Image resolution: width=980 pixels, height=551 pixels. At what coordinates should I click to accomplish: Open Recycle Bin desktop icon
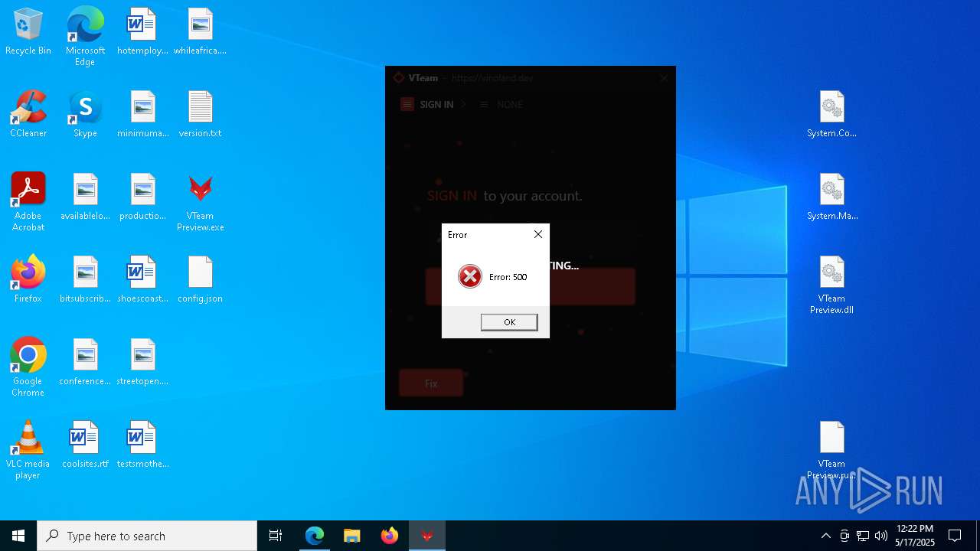(x=28, y=32)
